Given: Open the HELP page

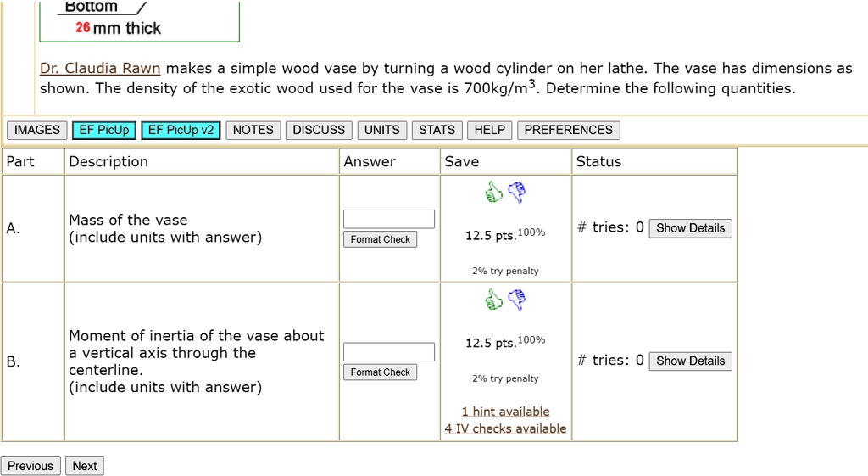Looking at the screenshot, I should [x=489, y=130].
